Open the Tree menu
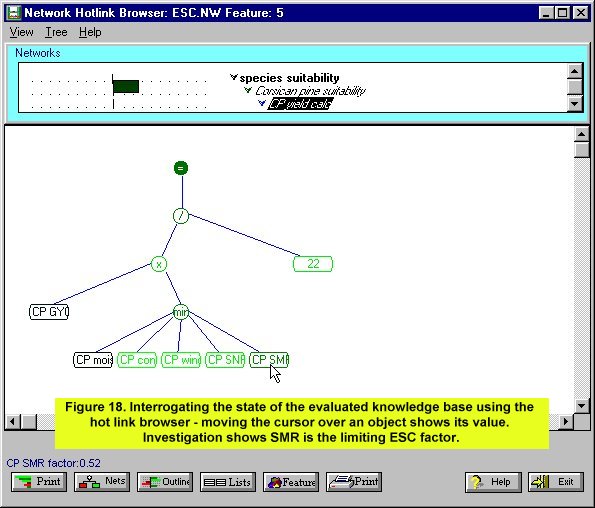Image resolution: width=595 pixels, height=508 pixels. [56, 32]
